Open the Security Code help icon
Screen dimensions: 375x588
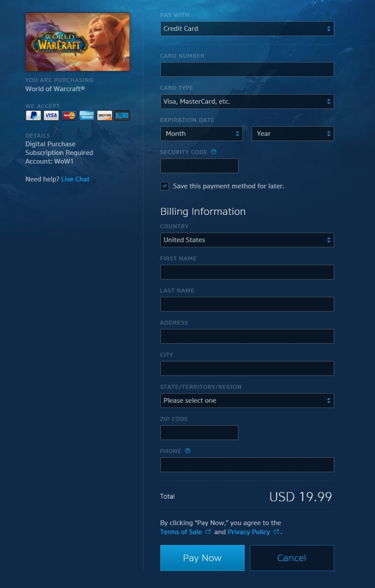tap(214, 152)
